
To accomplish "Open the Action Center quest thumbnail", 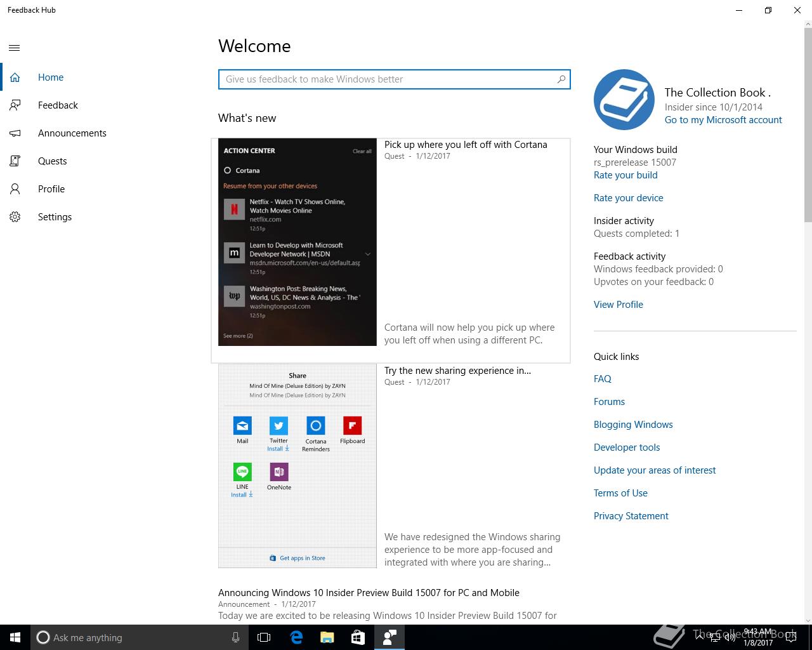I will [x=298, y=242].
